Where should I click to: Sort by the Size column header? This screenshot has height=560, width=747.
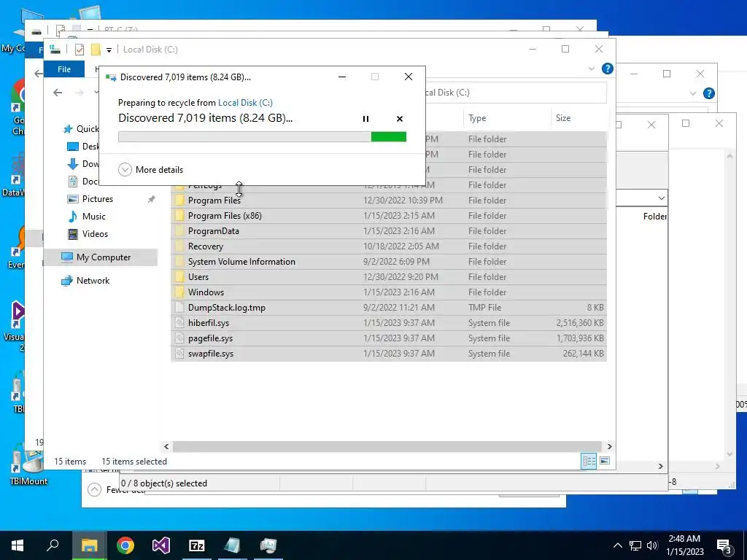(563, 118)
